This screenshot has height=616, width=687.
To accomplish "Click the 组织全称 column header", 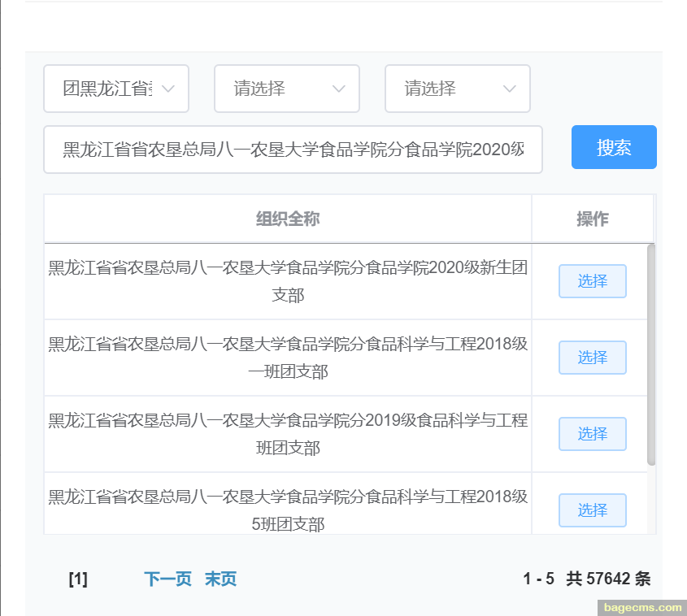I will pyautogui.click(x=288, y=219).
